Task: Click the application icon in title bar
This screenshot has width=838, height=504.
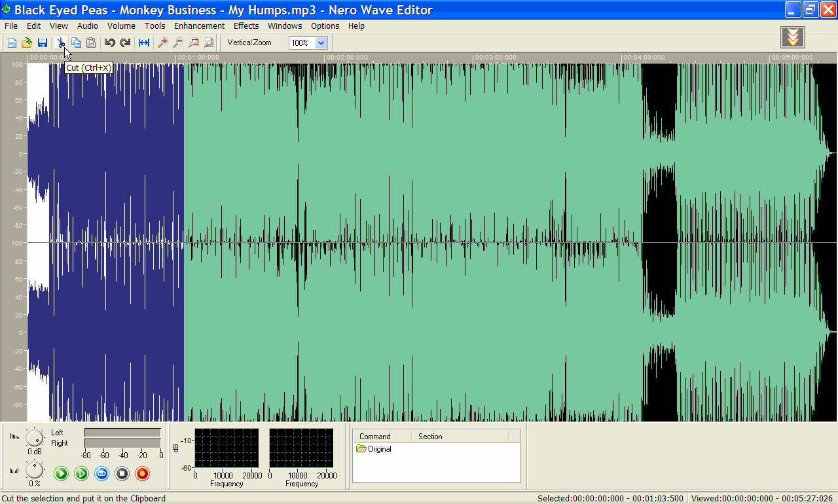Action: (7, 9)
